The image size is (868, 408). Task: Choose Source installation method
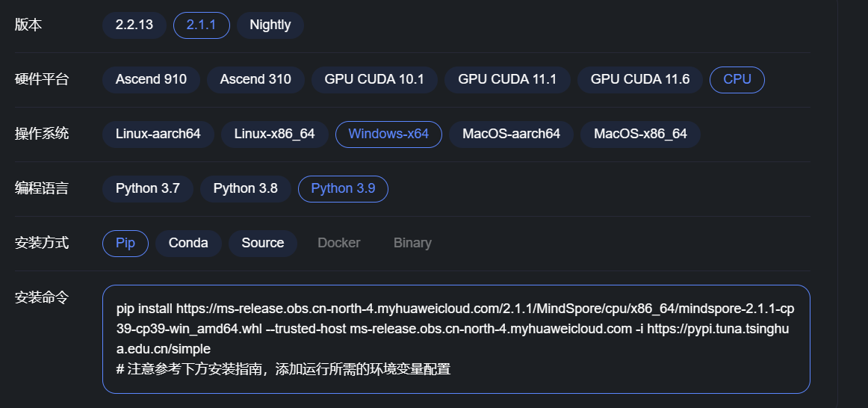pyautogui.click(x=262, y=243)
